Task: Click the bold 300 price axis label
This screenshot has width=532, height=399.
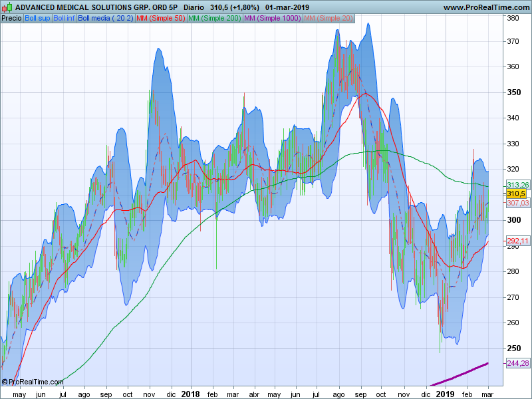Action: pos(513,220)
